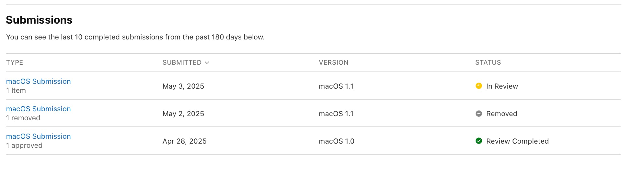Click the VERSION column header
Screen dimensions: 644x174
click(333, 62)
